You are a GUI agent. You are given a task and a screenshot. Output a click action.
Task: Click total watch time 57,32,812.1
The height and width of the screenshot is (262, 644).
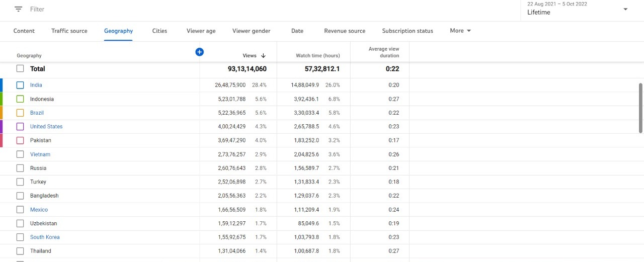322,69
